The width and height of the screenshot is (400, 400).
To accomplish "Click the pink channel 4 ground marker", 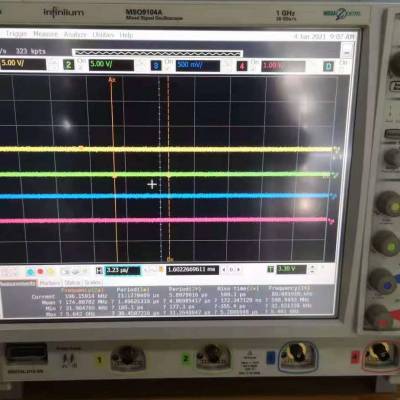I will tap(331, 220).
